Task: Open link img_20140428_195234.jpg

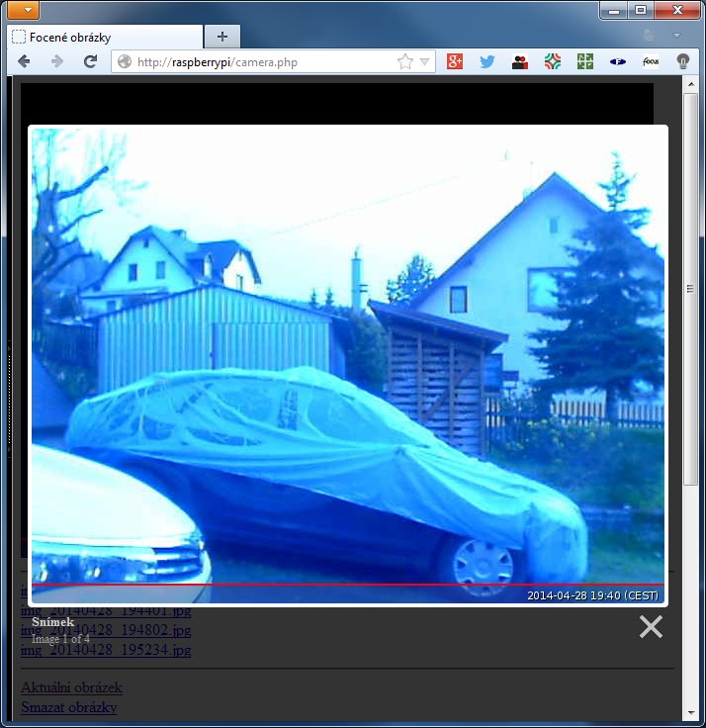Action: [106, 650]
